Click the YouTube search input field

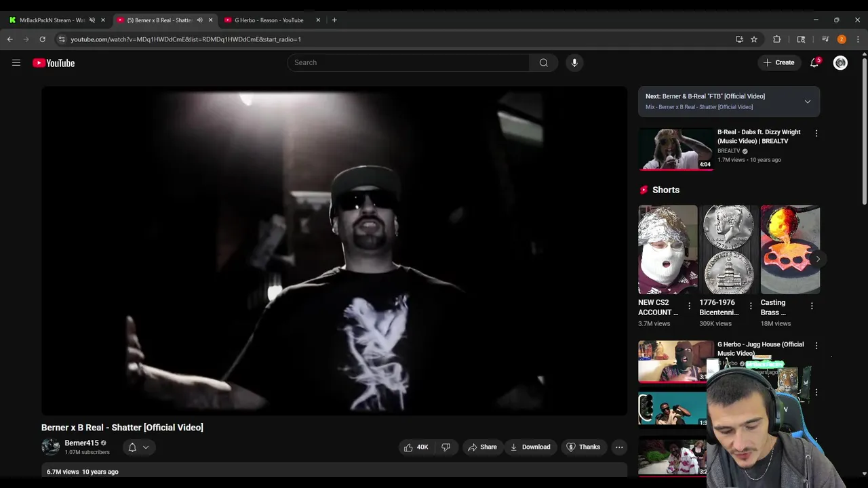pyautogui.click(x=408, y=62)
